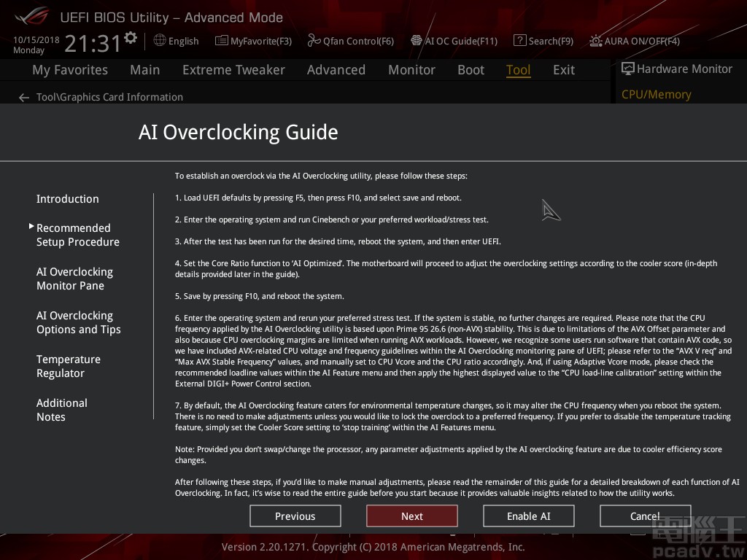This screenshot has width=747, height=560.
Task: Expand the CPU/Memory monitor section
Action: [656, 94]
